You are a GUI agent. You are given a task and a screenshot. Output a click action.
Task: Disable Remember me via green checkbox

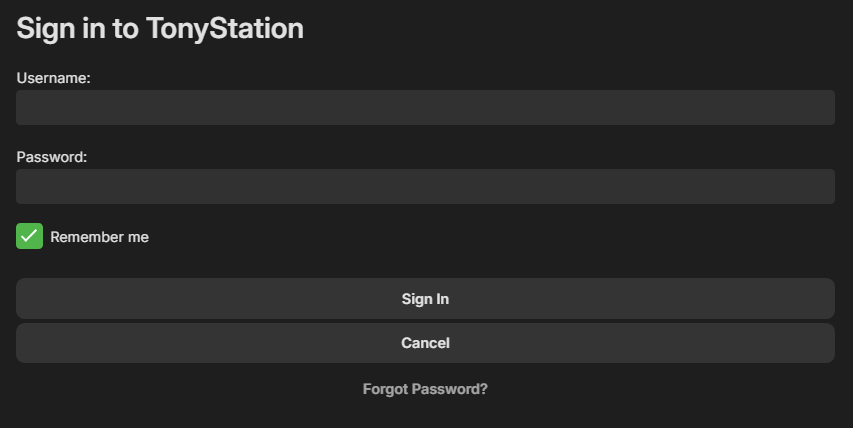(29, 237)
